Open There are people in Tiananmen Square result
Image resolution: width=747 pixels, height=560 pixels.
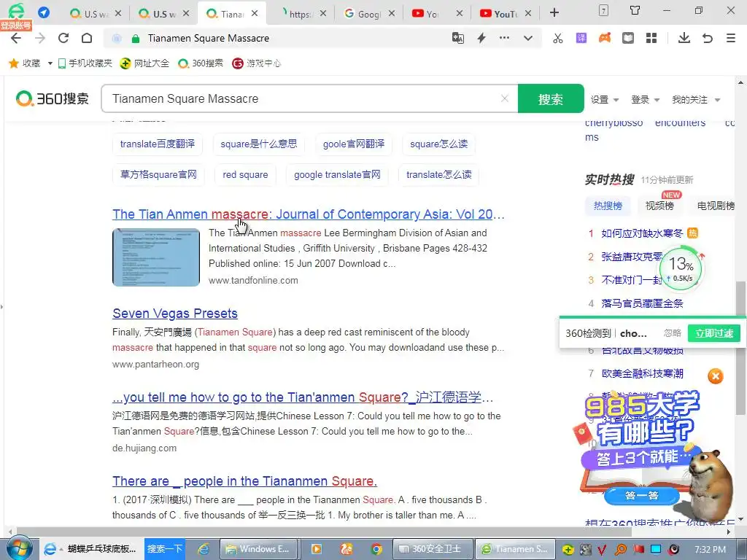pos(245,481)
